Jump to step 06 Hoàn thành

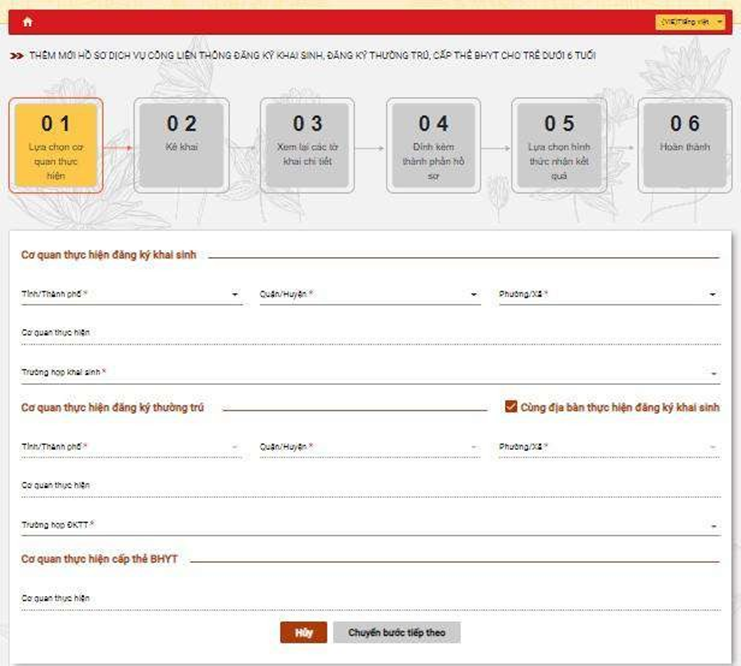tap(684, 145)
